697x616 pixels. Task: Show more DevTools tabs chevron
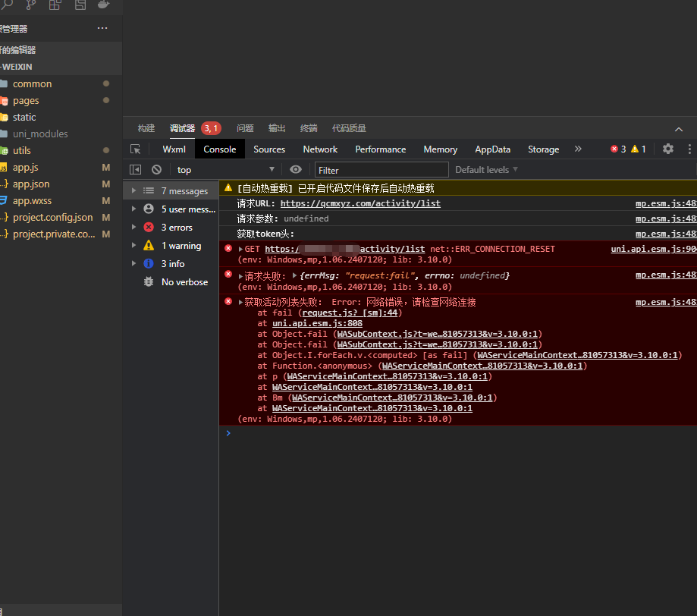pyautogui.click(x=578, y=149)
